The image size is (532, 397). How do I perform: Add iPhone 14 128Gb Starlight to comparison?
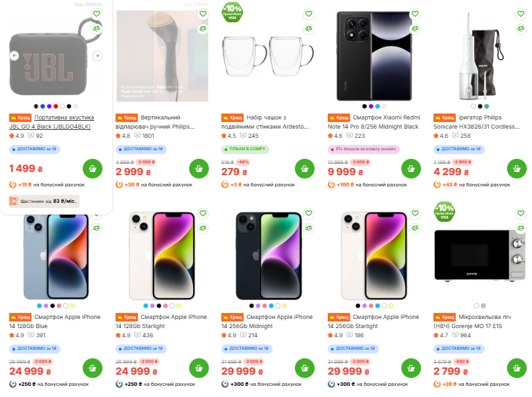click(202, 228)
